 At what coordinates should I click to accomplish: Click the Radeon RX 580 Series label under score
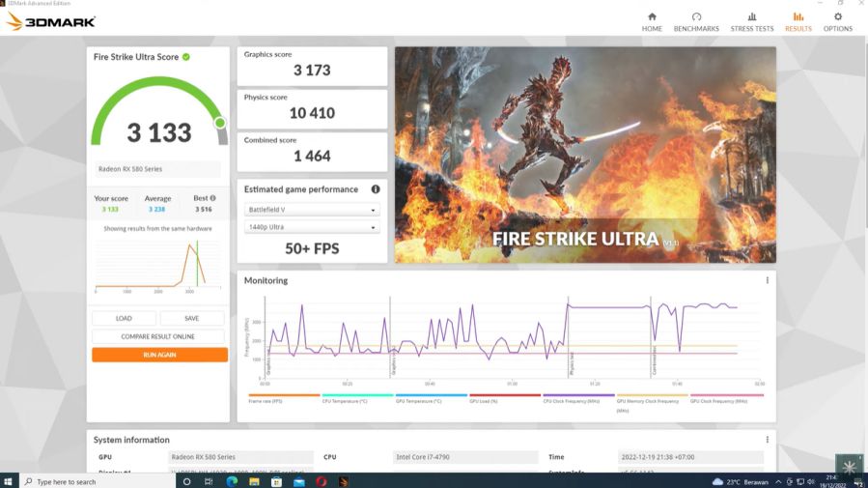pyautogui.click(x=157, y=169)
